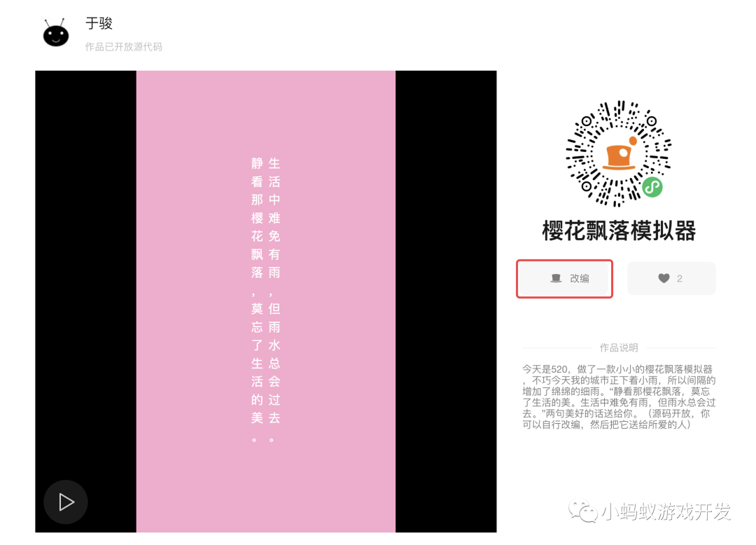Click the work description paragraph text
Image resolution: width=756 pixels, height=545 pixels.
pyautogui.click(x=619, y=397)
